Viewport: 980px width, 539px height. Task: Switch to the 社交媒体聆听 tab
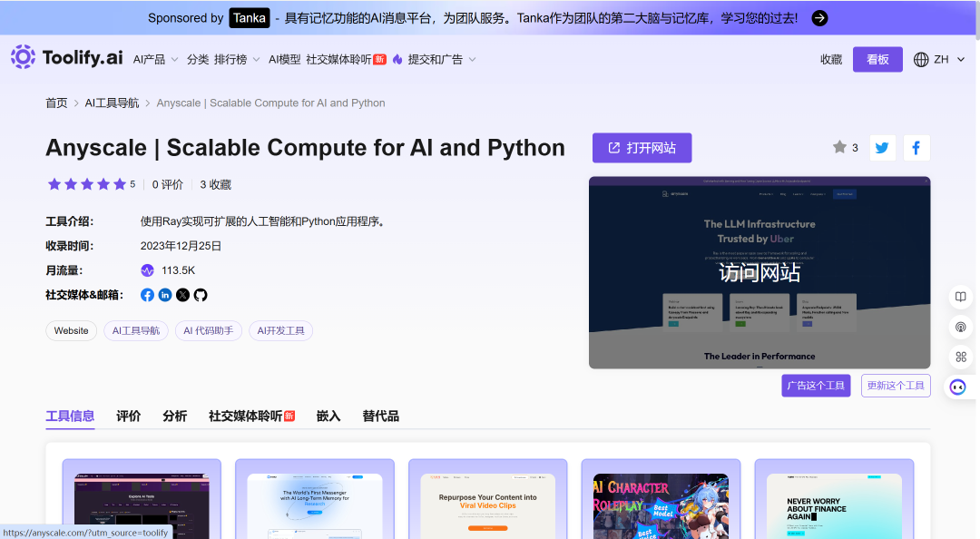click(251, 416)
